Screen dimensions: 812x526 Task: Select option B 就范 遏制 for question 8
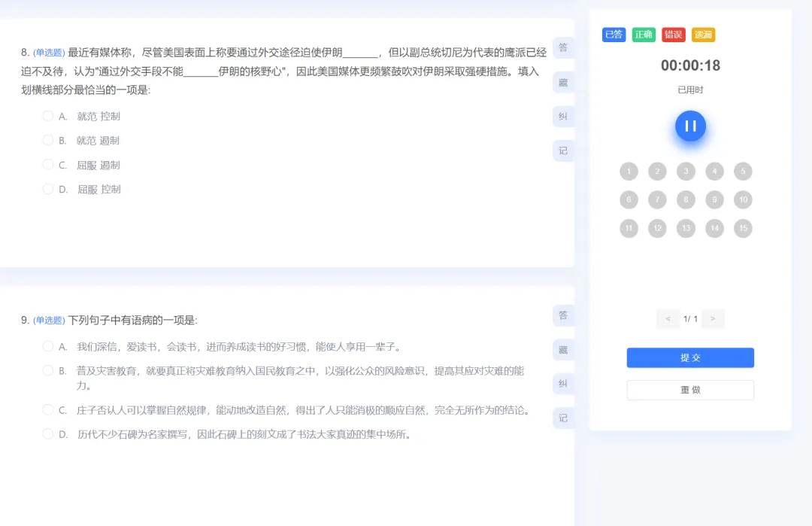pos(47,140)
